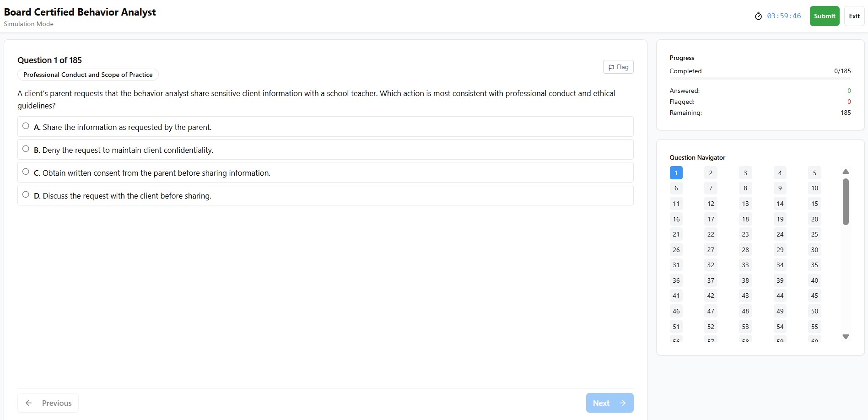The height and width of the screenshot is (420, 868).
Task: Flag the current question
Action: pyautogui.click(x=618, y=66)
